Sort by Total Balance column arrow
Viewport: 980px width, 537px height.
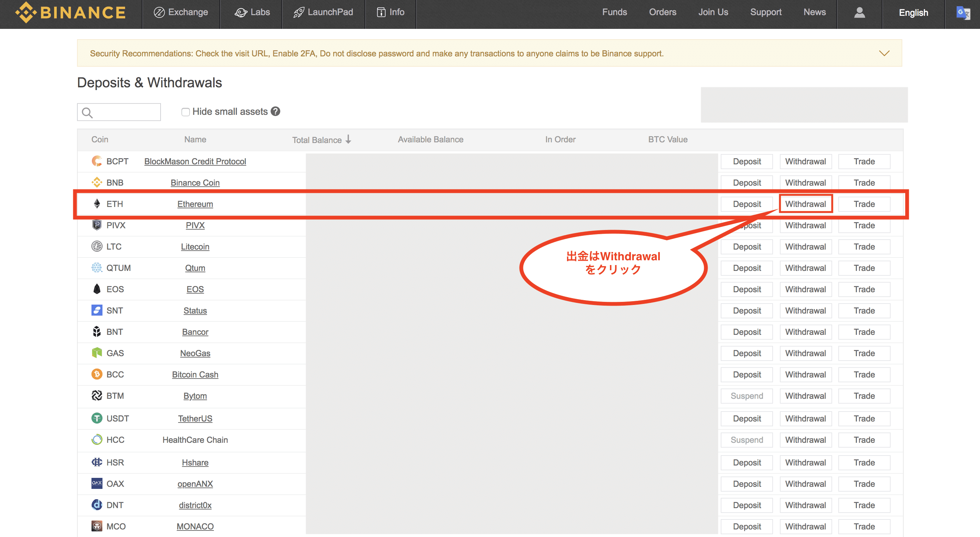348,140
